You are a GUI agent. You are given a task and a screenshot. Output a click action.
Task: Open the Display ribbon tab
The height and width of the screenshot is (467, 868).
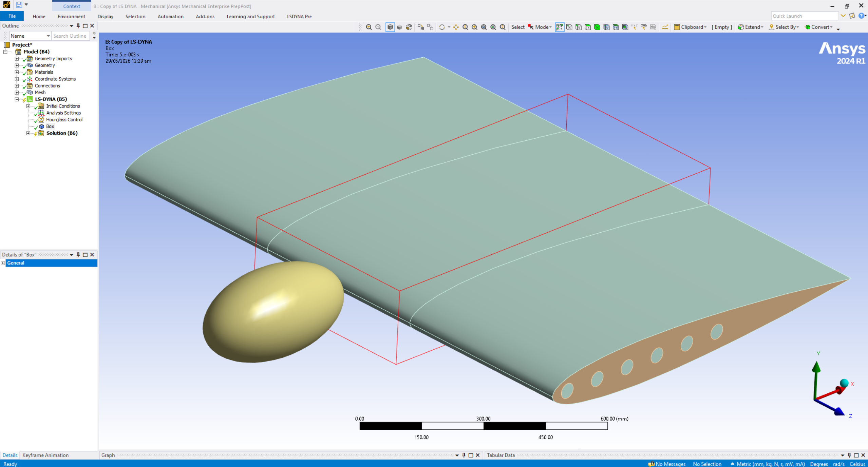coord(106,16)
